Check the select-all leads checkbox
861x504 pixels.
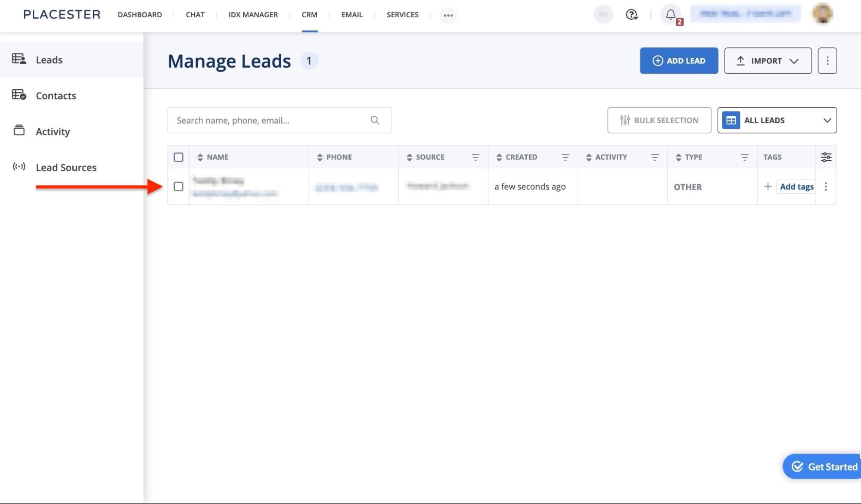point(178,157)
